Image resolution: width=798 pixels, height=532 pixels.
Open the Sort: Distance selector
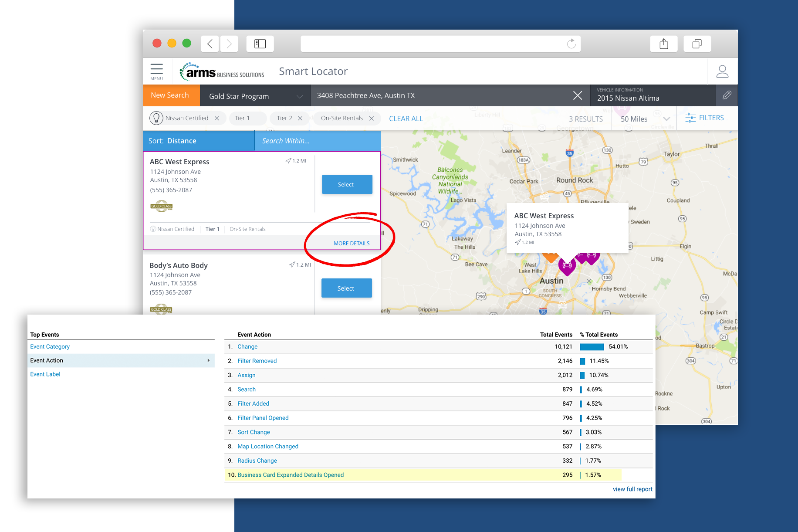pyautogui.click(x=199, y=141)
